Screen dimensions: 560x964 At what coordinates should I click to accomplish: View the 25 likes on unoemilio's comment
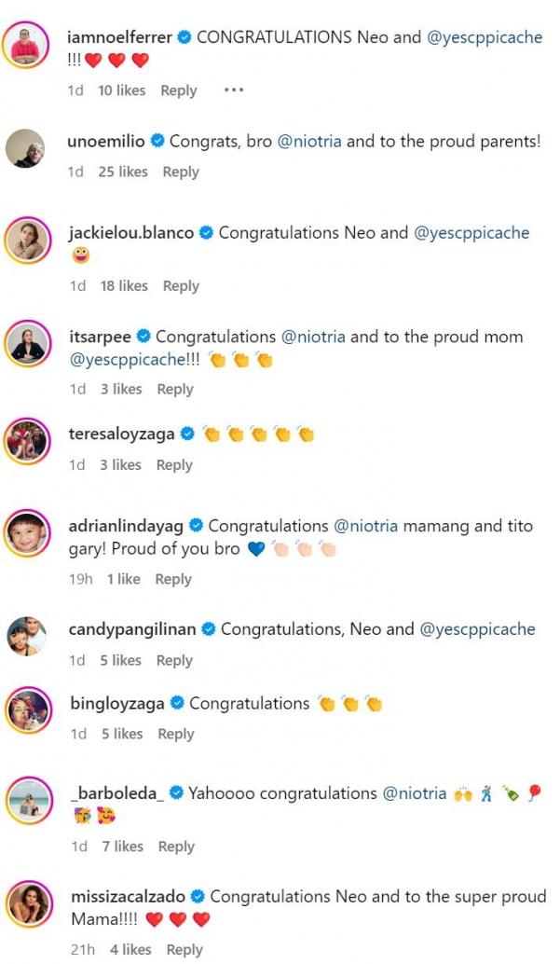(123, 172)
